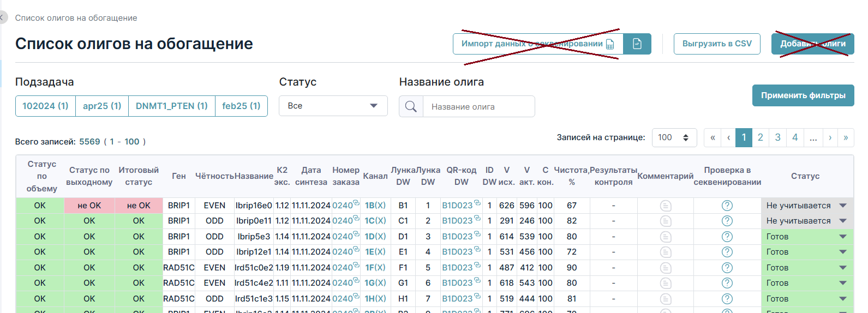This screenshot has width=868, height=313.
Task: Toggle the 102024 (1) subtask filter
Action: [x=45, y=106]
